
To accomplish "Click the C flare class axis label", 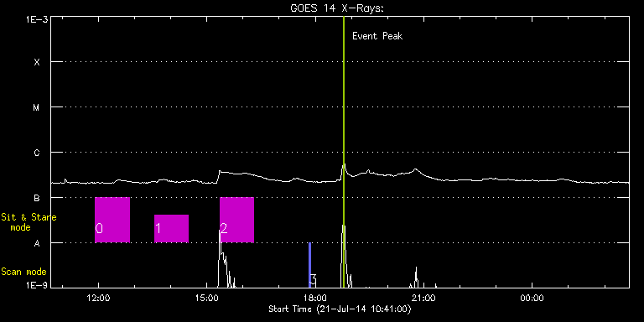I will tap(37, 153).
